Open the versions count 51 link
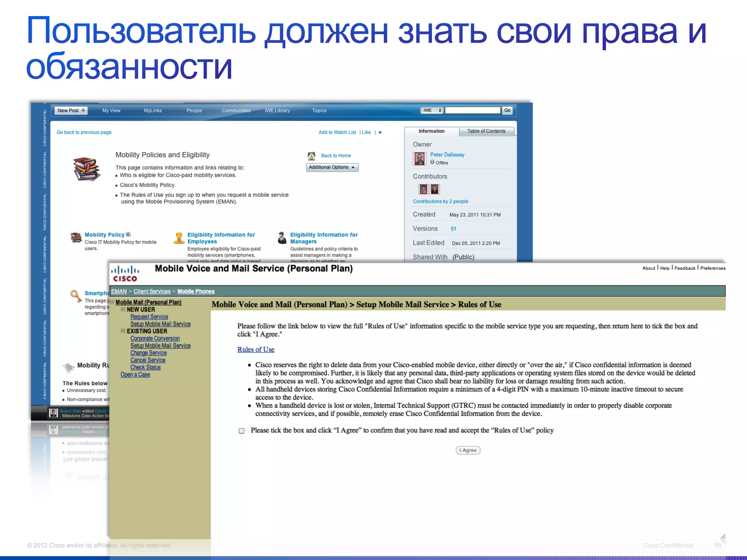 (453, 229)
